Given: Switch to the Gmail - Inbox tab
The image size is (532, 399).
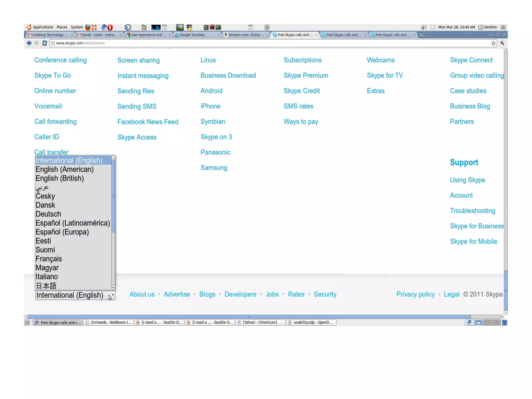Looking at the screenshot, I should click(99, 35).
